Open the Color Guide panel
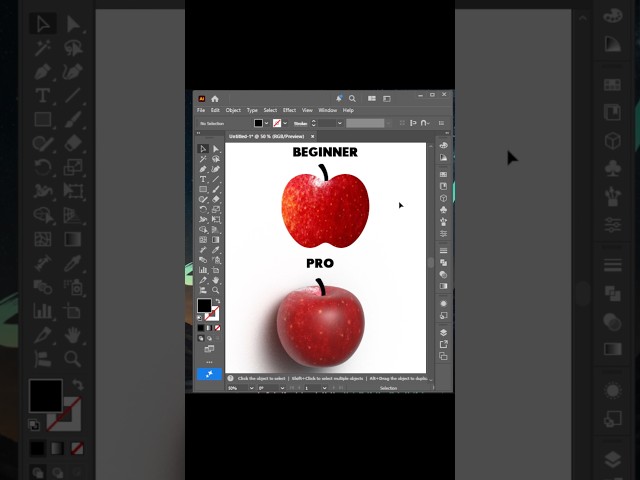Screen dimensions: 640x480 point(443,158)
